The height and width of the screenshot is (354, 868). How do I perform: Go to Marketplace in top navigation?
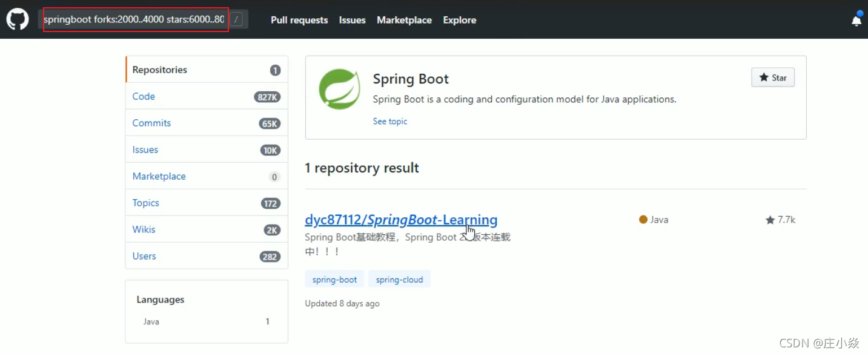[404, 20]
